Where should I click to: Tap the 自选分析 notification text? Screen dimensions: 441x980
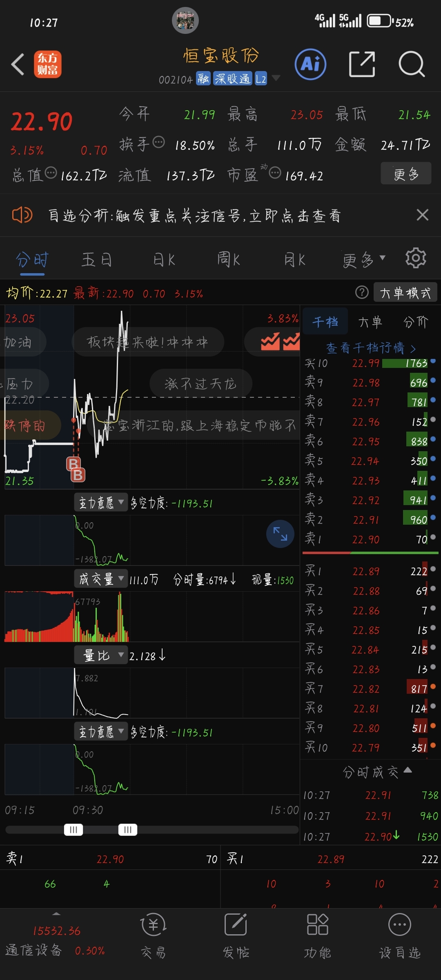coord(194,215)
